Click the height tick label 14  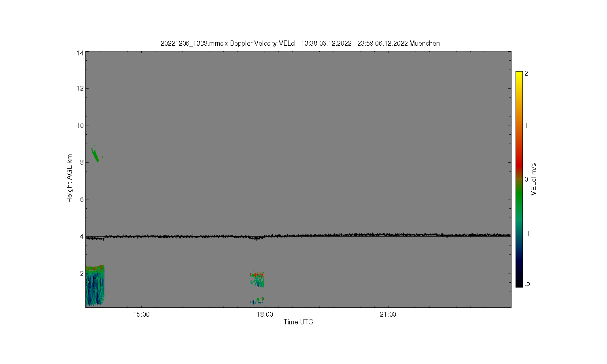coord(80,53)
